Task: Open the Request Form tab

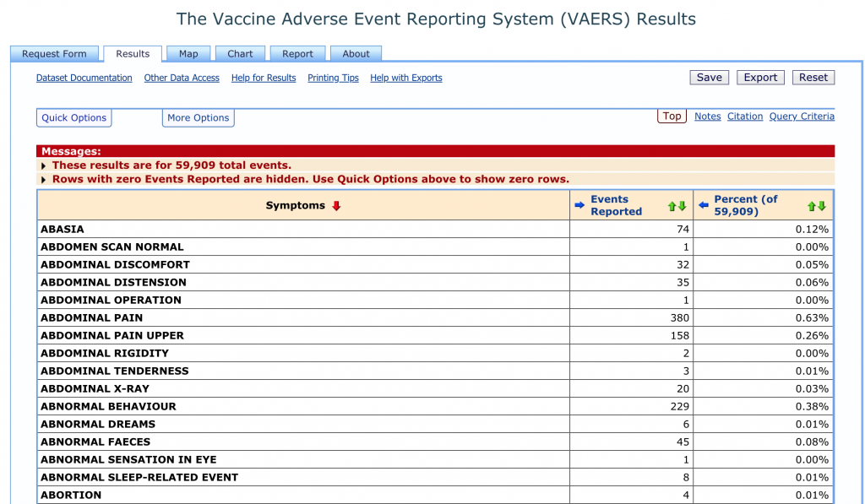Action: [x=54, y=53]
